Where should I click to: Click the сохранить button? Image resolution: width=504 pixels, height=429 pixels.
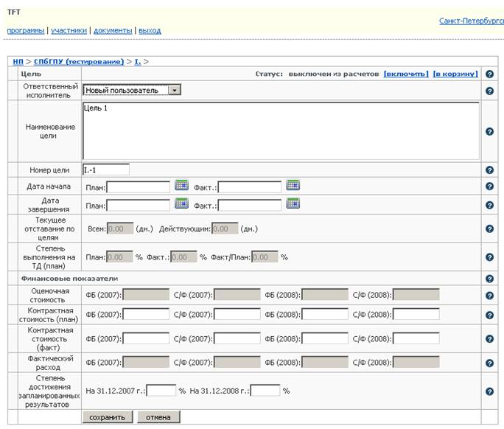click(x=108, y=417)
